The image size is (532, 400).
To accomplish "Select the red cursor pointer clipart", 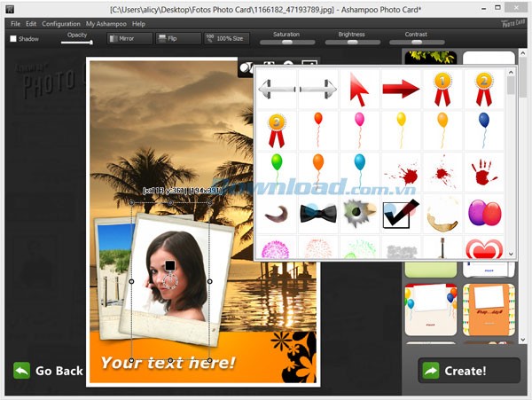I will coord(359,89).
